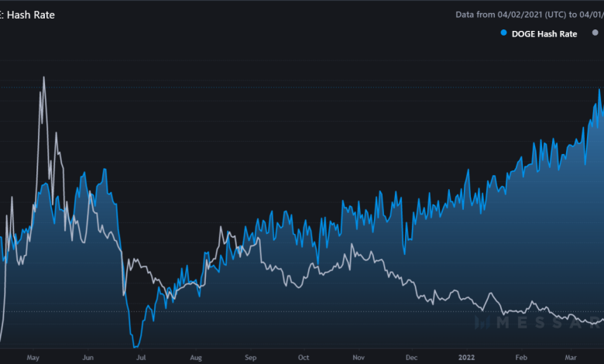The height and width of the screenshot is (364, 604).
Task: Select the Aug label on the x-axis
Action: click(196, 358)
